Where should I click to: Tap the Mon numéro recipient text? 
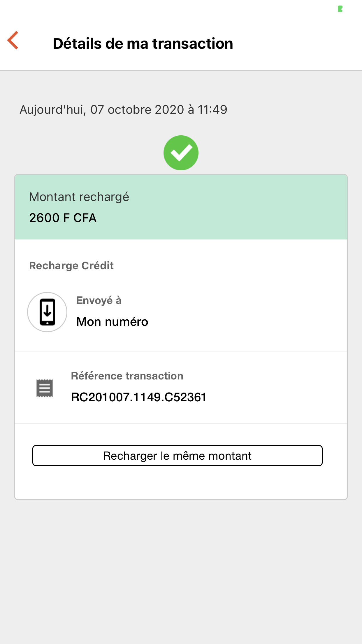pyautogui.click(x=112, y=322)
